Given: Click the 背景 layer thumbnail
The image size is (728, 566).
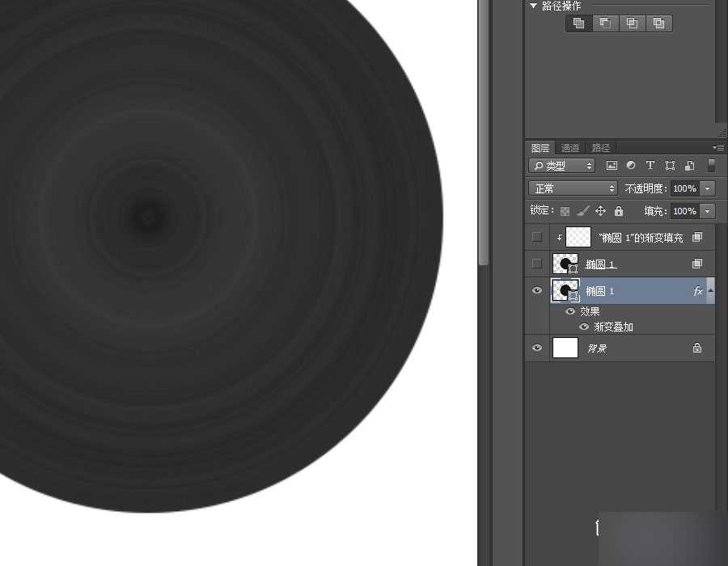Looking at the screenshot, I should pos(565,348).
